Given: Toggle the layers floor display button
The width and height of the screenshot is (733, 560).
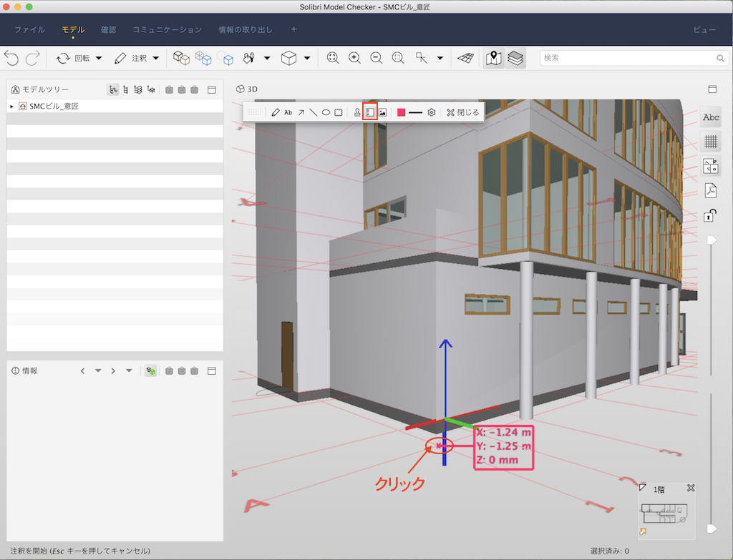Looking at the screenshot, I should 515,58.
